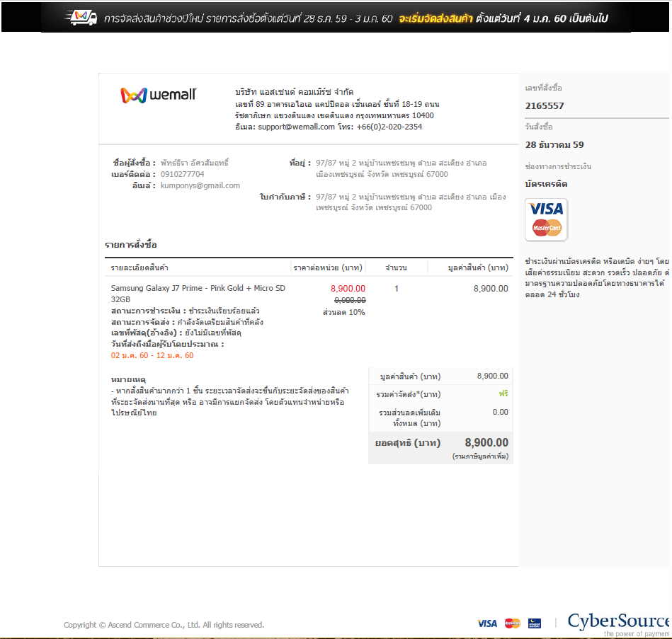Click the delivery estimate 02 ม.ค. 60 - 12 ม.ค. 60

pyautogui.click(x=152, y=355)
